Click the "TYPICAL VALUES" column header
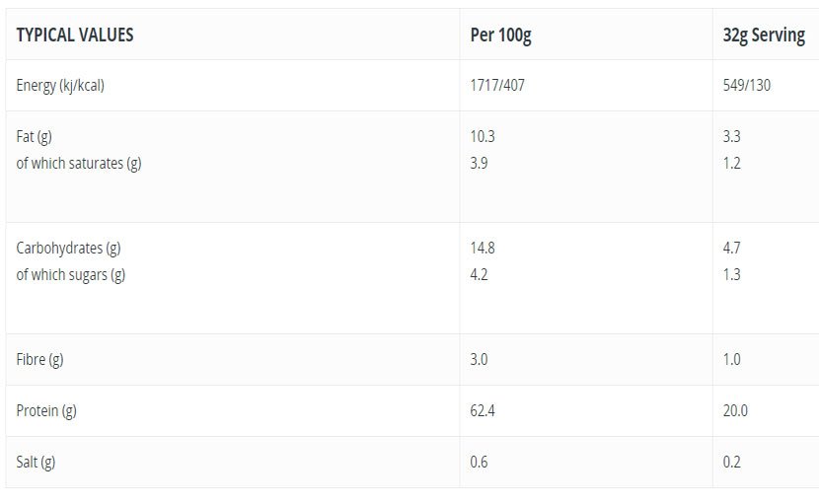This screenshot has width=819, height=504. click(75, 36)
